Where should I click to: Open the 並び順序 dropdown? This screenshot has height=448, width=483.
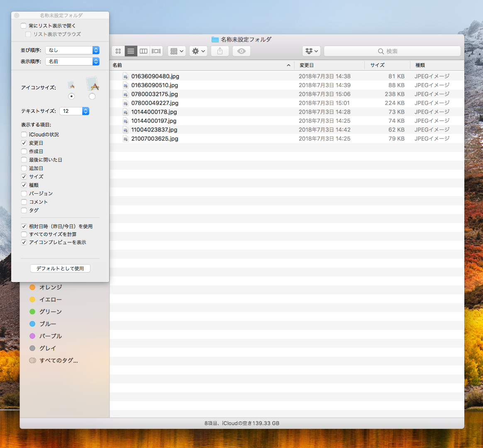tap(72, 50)
